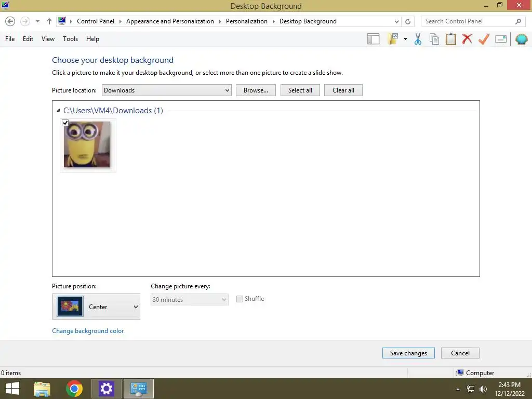
Task: Open the recent locations dropdown arrow
Action: point(37,21)
